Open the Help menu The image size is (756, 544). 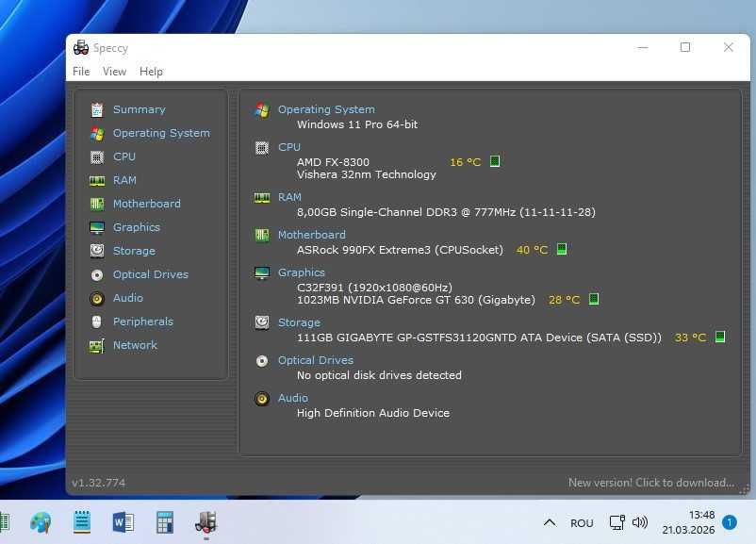click(x=151, y=72)
